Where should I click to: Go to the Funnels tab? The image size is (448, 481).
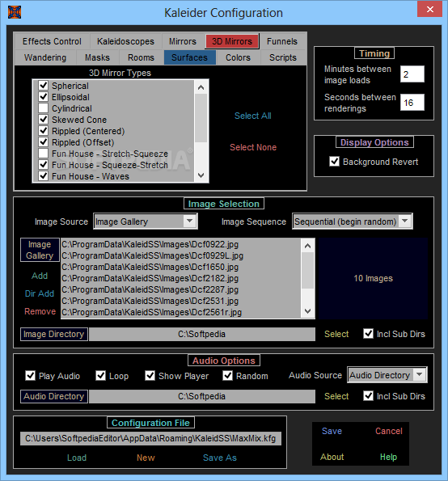282,41
